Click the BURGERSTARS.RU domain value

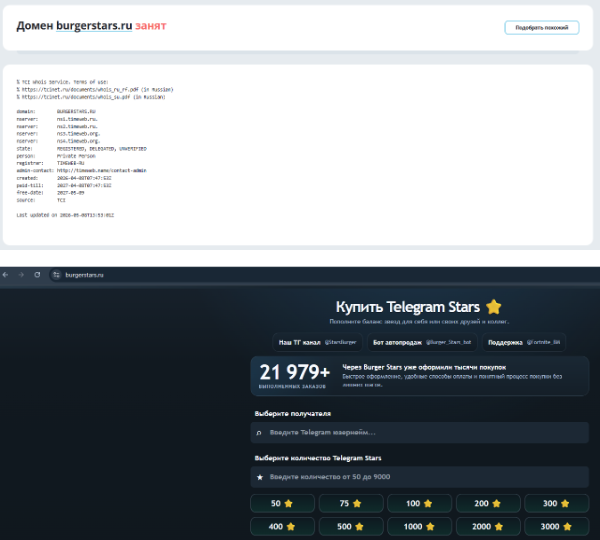tap(76, 111)
